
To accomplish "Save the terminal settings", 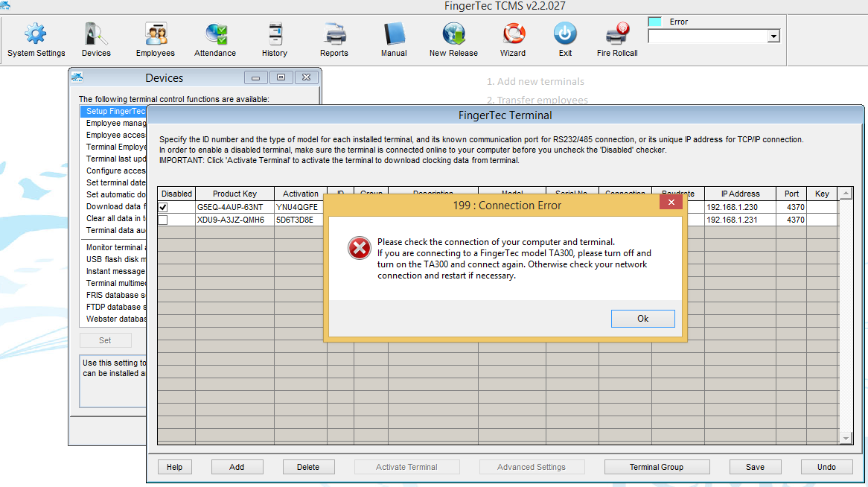I will point(755,467).
